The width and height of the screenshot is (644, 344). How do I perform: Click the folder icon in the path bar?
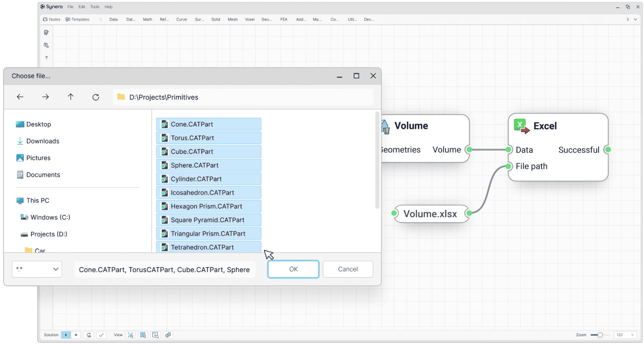[121, 97]
